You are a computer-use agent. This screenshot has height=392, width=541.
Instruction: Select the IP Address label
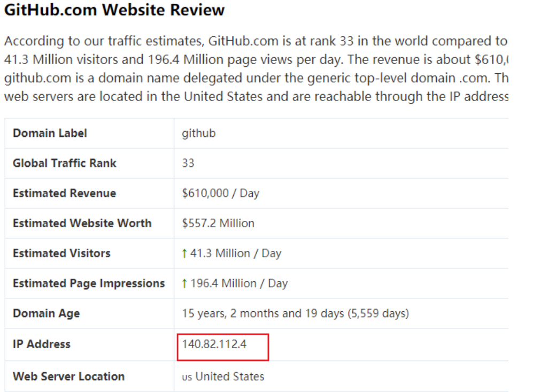(x=41, y=344)
